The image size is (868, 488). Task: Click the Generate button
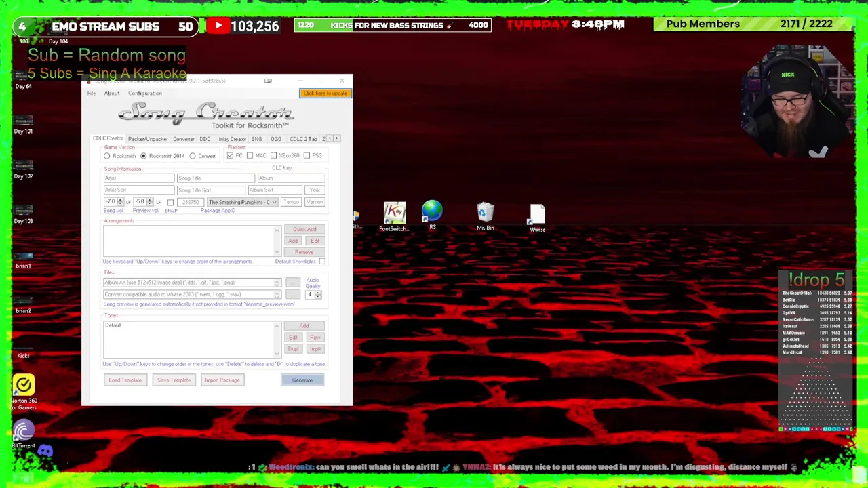(x=302, y=380)
